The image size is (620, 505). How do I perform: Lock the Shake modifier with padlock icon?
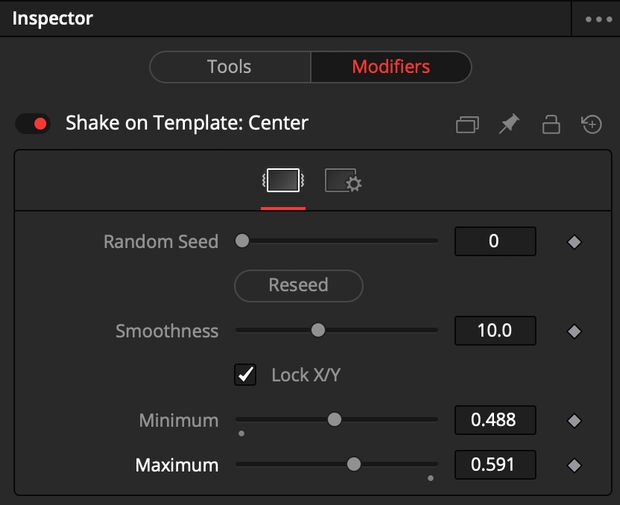click(x=550, y=125)
